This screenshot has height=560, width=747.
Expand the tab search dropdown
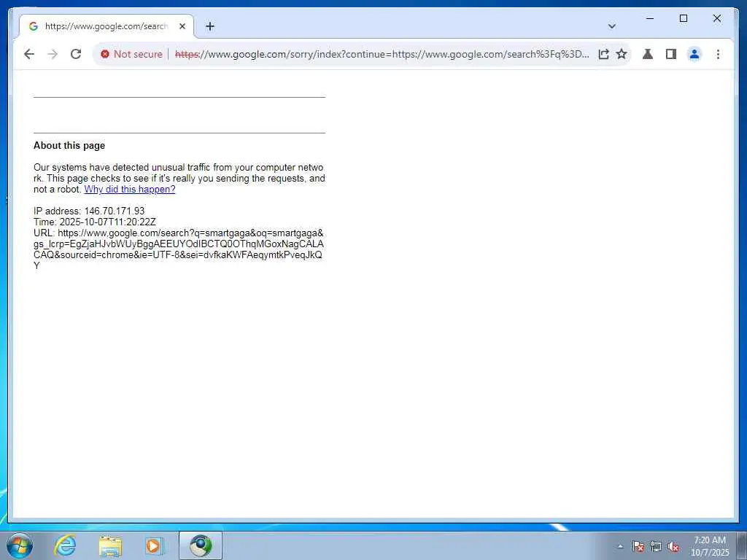click(612, 26)
